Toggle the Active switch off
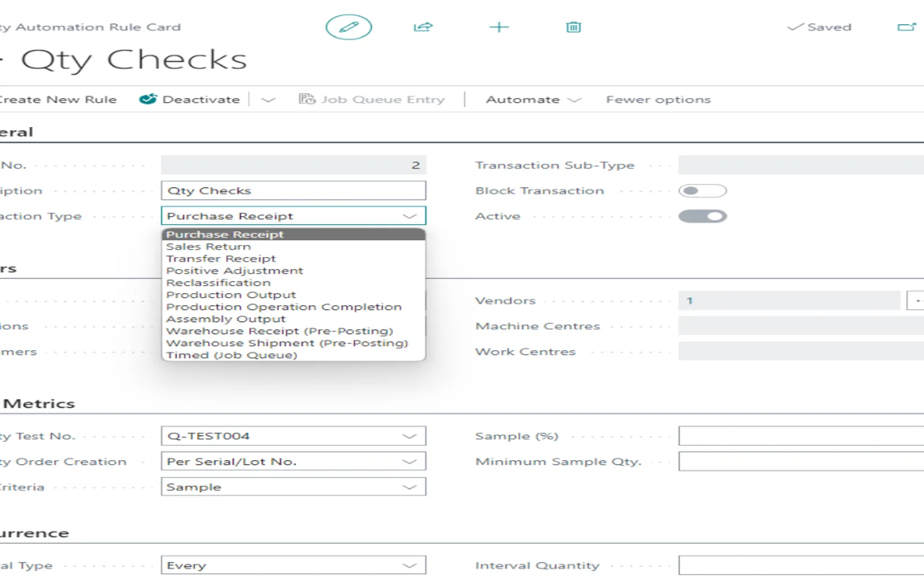 pos(702,216)
